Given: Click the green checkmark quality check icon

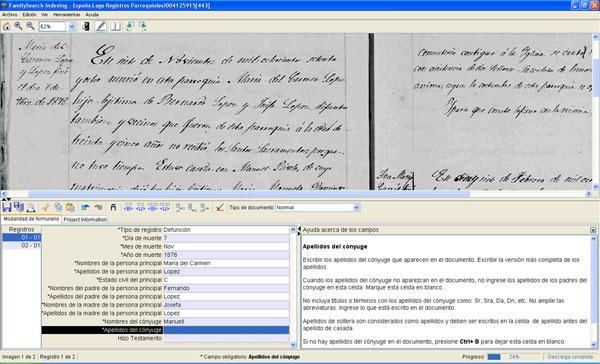Looking at the screenshot, I should pyautogui.click(x=220, y=207).
